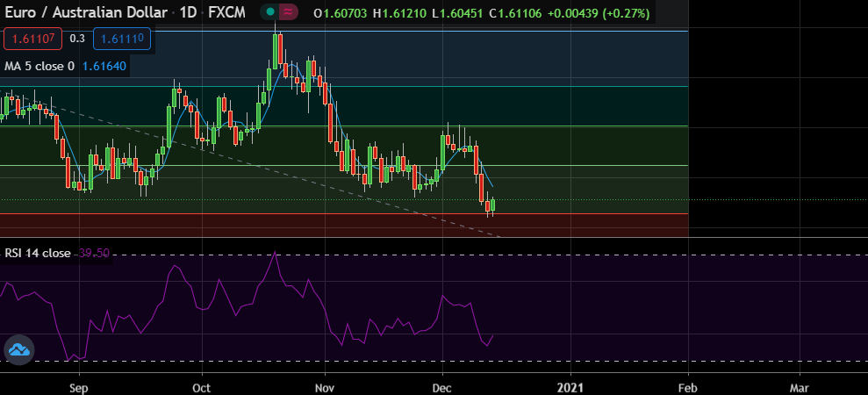The width and height of the screenshot is (868, 395).
Task: Open the blue cloud logo button
Action: (19, 349)
